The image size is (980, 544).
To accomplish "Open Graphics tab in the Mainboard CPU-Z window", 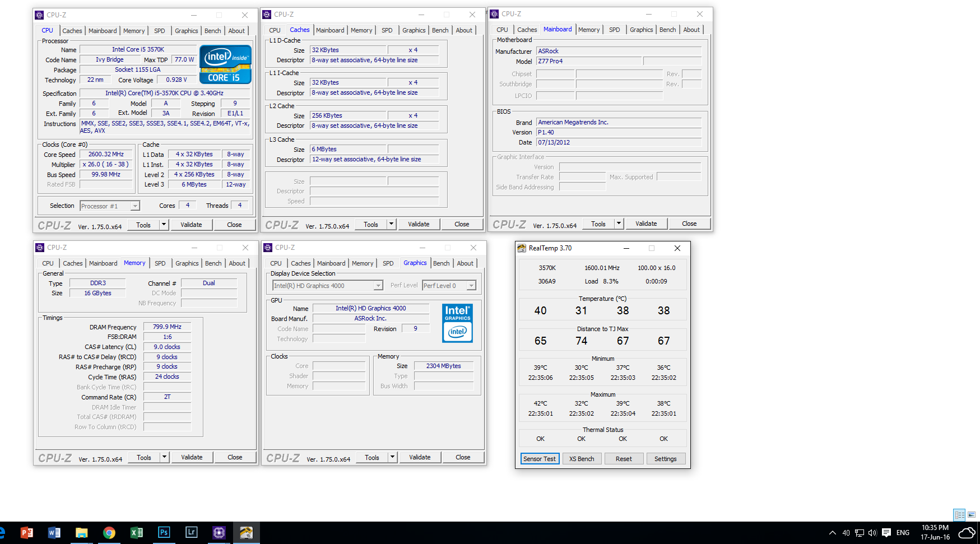I will [642, 30].
